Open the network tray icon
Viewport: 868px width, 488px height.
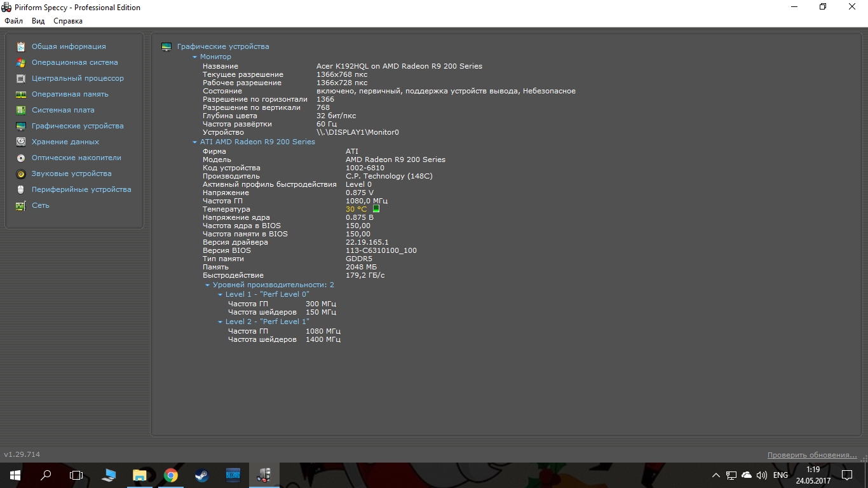click(731, 475)
